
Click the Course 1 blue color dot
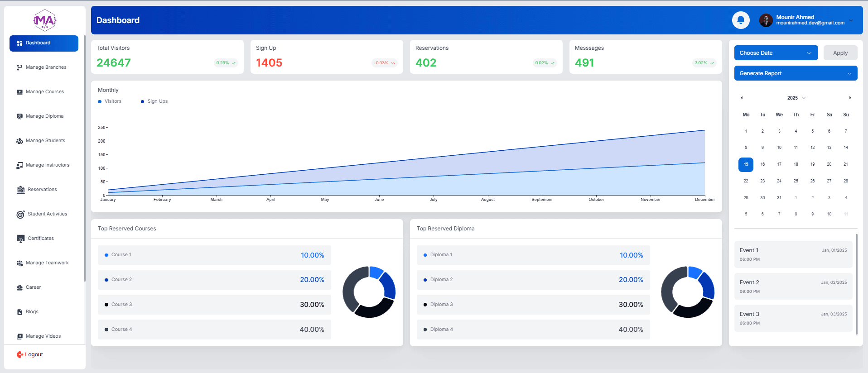click(106, 255)
